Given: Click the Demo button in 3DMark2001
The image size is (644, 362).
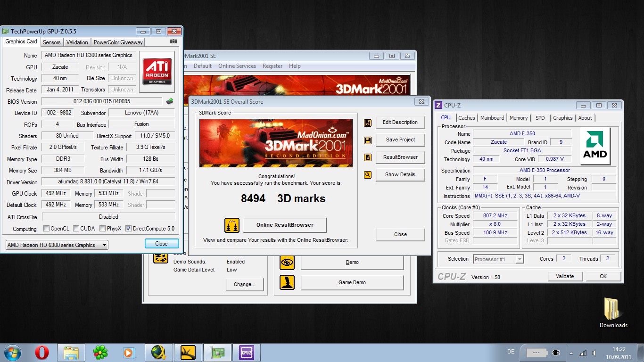Looking at the screenshot, I should tap(352, 262).
